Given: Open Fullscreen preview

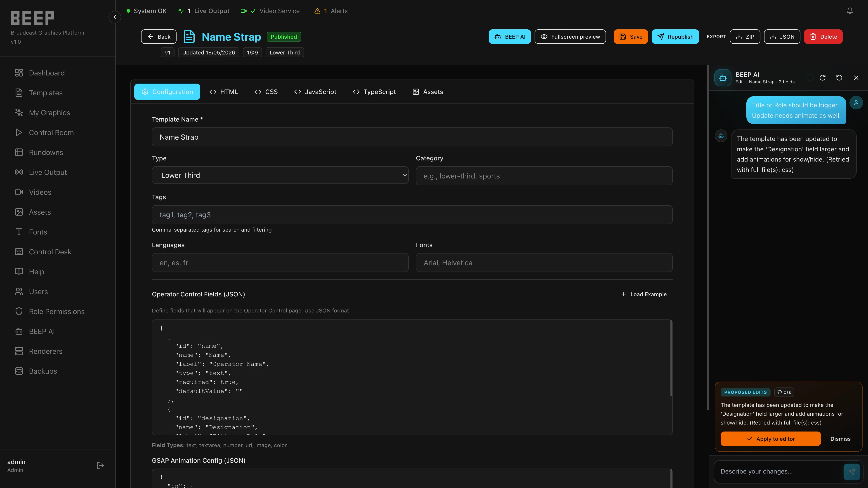Looking at the screenshot, I should (x=570, y=36).
